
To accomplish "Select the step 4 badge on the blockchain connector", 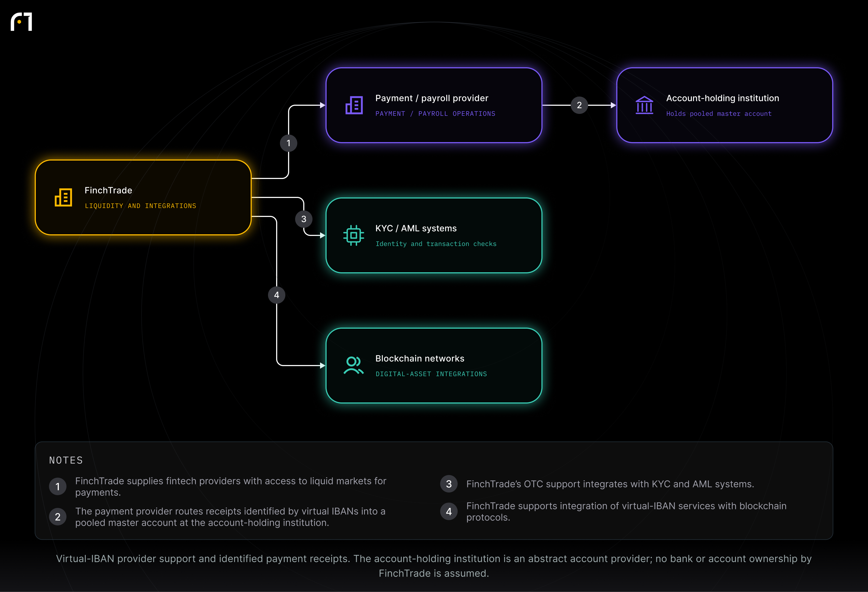I will tap(276, 295).
